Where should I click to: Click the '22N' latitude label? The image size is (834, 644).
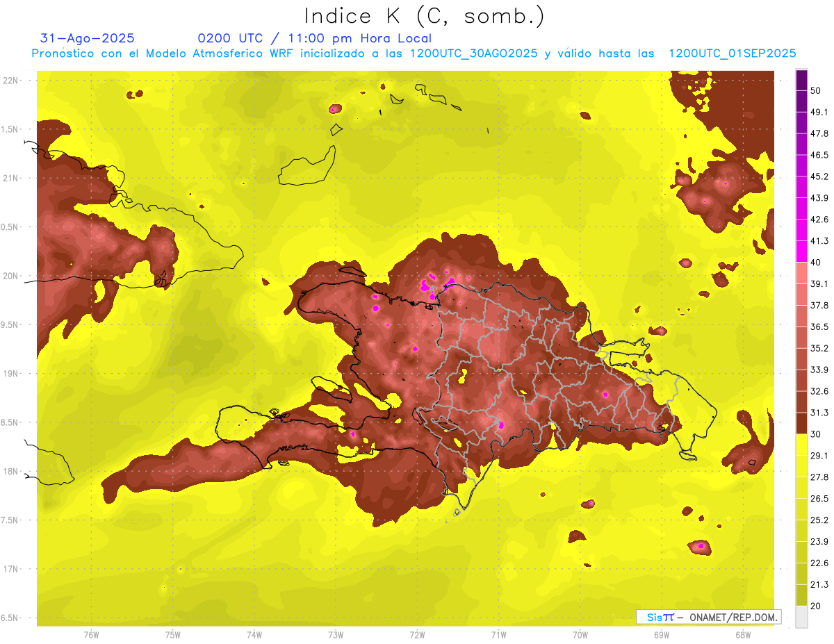click(10, 81)
